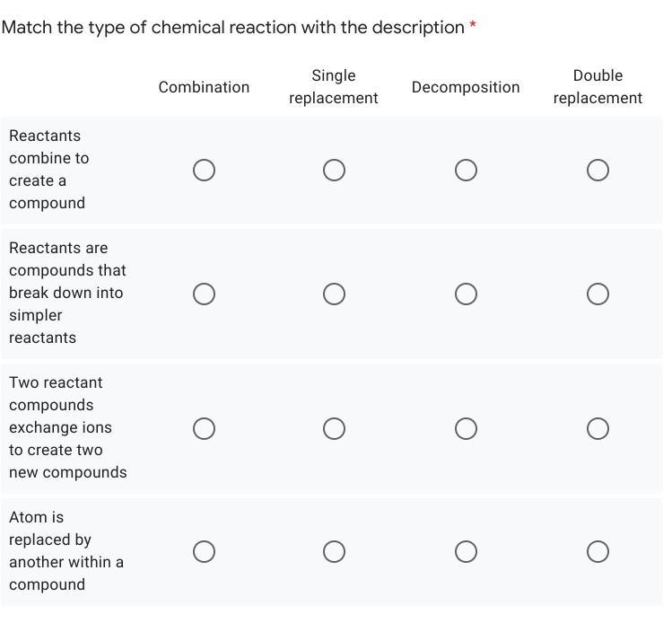Click the question title 'Match the type of chemical reaction'

coord(233,27)
